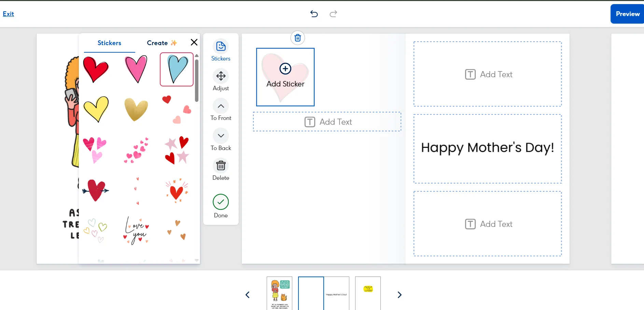Click the Preview button
This screenshot has width=644, height=310.
pos(628,14)
